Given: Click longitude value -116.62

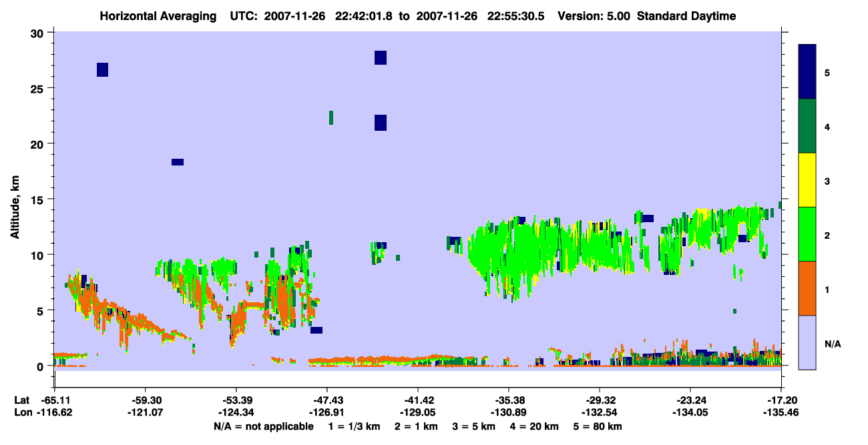Looking at the screenshot, I should [x=54, y=413].
